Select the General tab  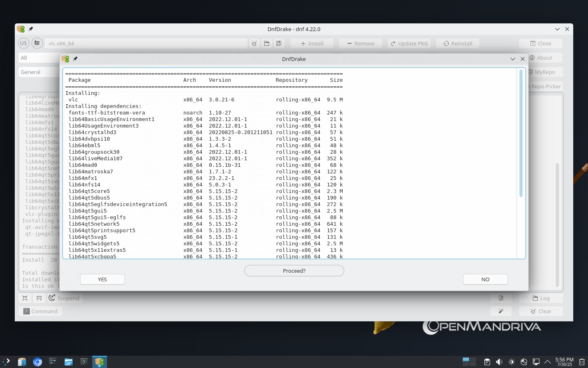(x=39, y=72)
